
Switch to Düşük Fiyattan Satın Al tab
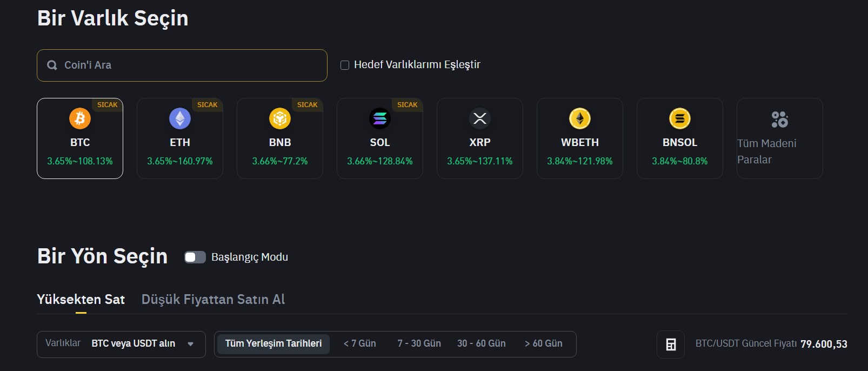[x=213, y=299]
